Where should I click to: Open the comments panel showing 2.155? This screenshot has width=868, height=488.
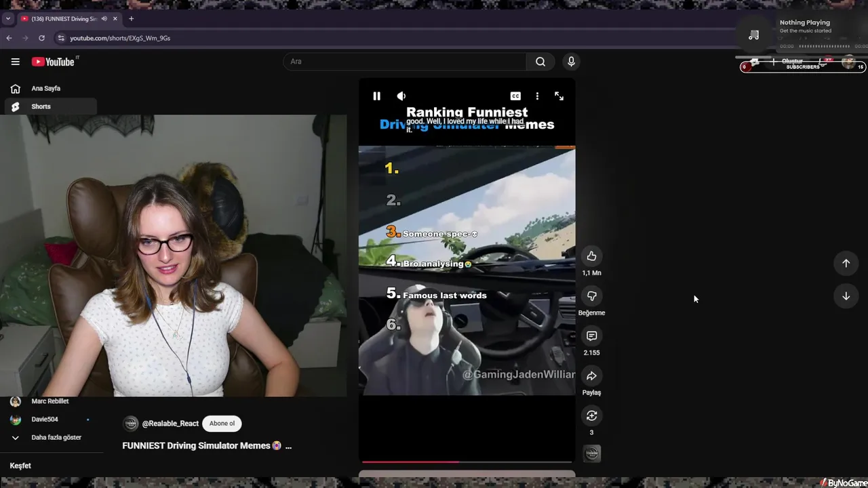point(591,336)
